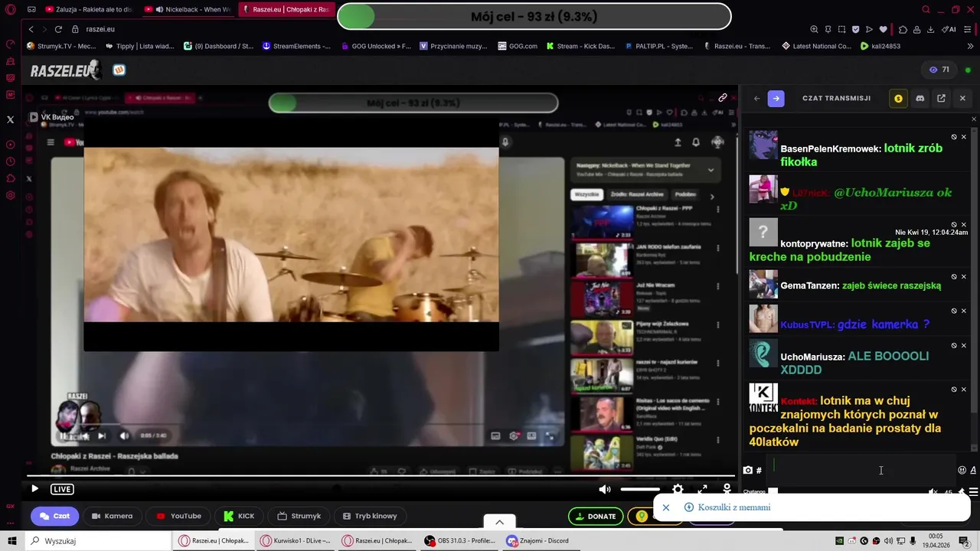Show more bookmarks chevron
980x551 pixels.
[x=969, y=46]
